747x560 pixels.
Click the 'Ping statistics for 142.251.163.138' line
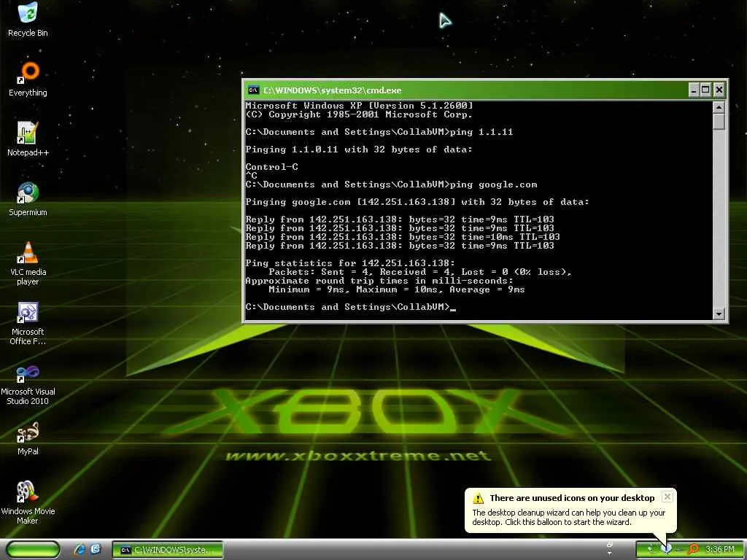350,262
